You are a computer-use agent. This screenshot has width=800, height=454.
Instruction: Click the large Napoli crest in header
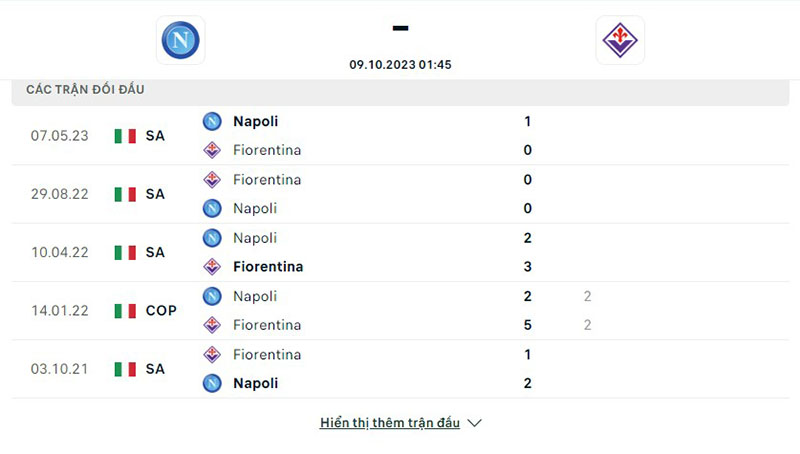click(181, 40)
